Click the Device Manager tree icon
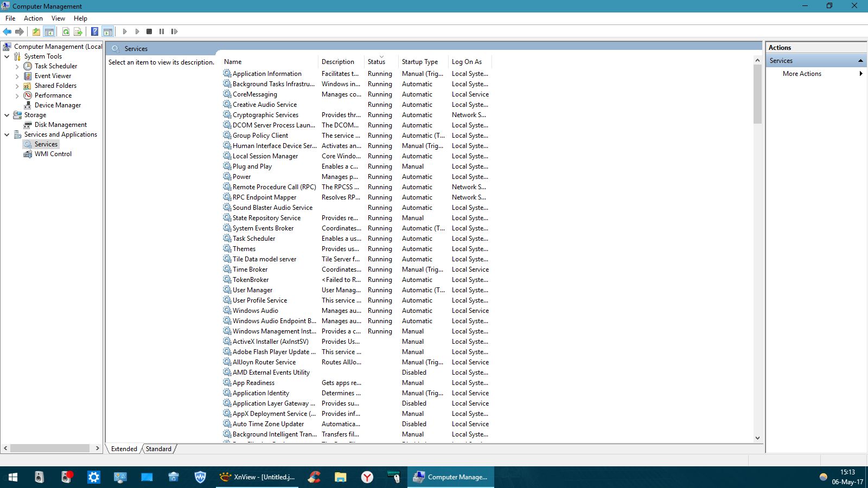Screen dimensions: 868x488 [28, 105]
